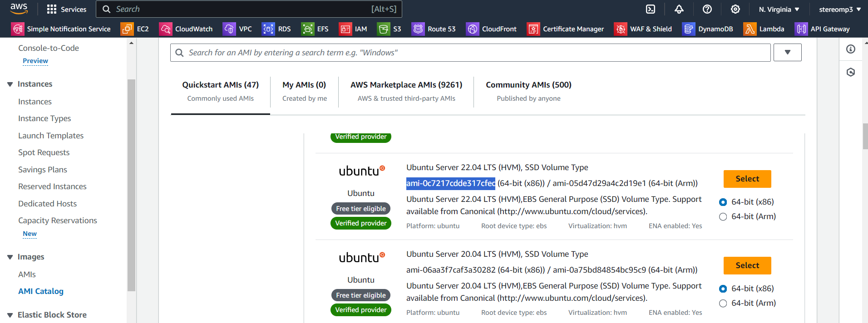
Task: Switch to AWS Marketplace AMIs tab
Action: (406, 91)
